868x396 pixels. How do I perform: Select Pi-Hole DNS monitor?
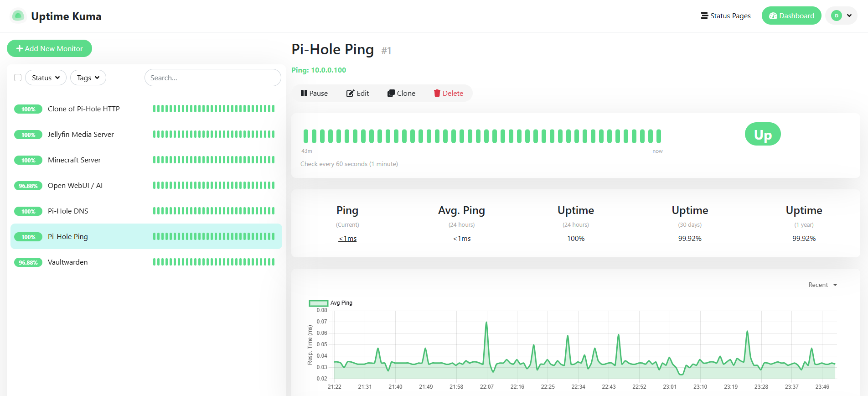coord(146,211)
